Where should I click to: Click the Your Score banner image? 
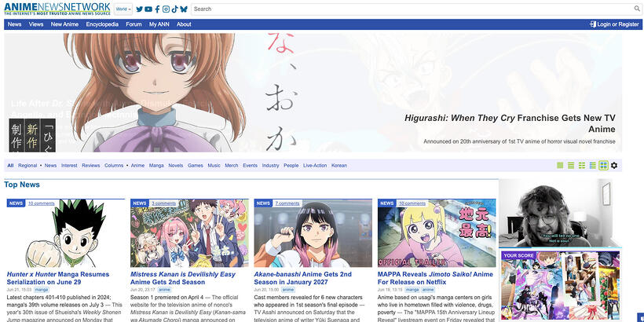[x=560, y=287]
